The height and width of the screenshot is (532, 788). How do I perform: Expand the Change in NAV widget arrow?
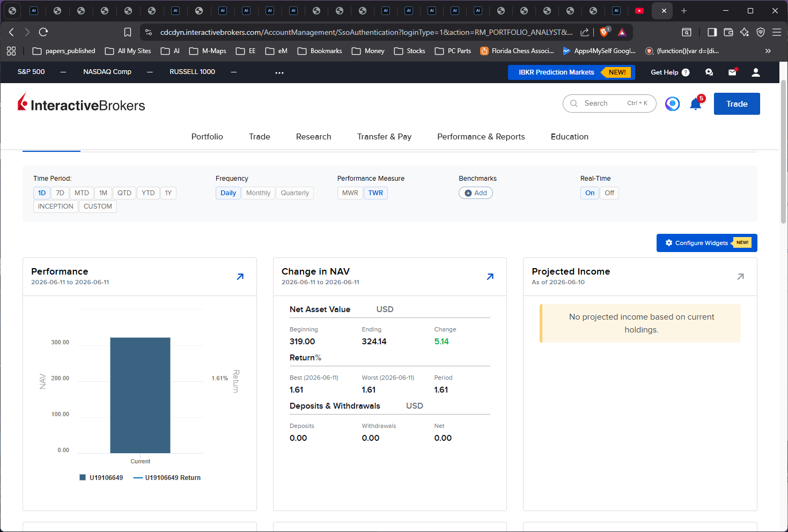click(490, 277)
